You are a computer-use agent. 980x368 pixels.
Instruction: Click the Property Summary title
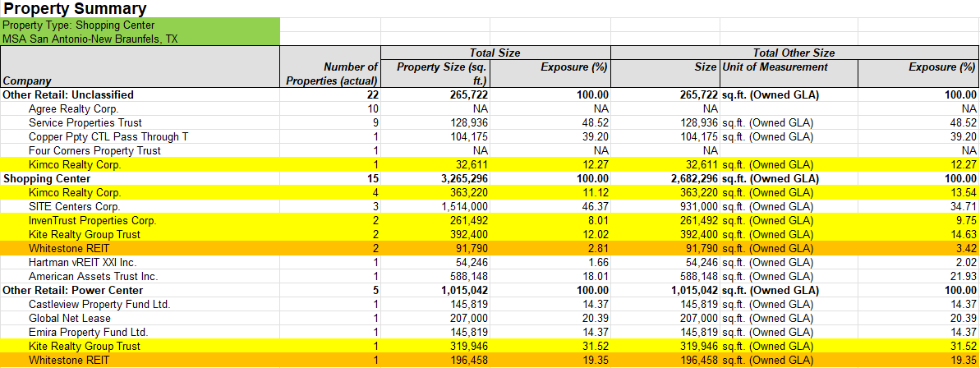point(75,9)
